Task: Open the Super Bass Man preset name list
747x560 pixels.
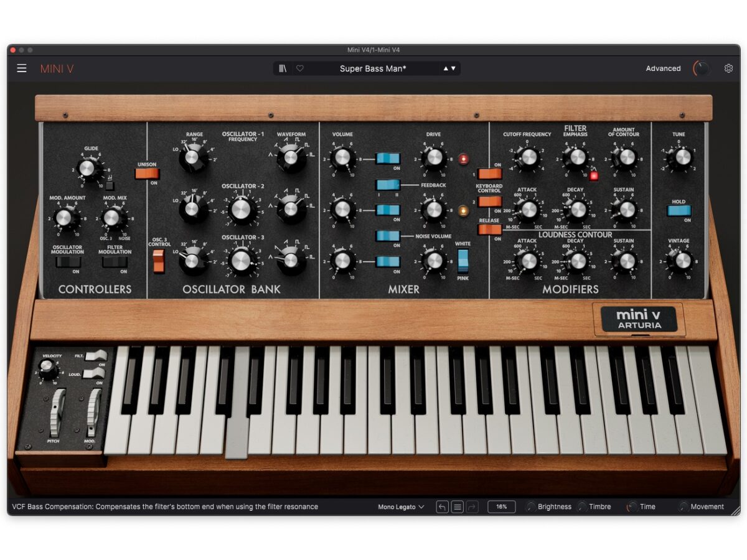Action: 372,68
